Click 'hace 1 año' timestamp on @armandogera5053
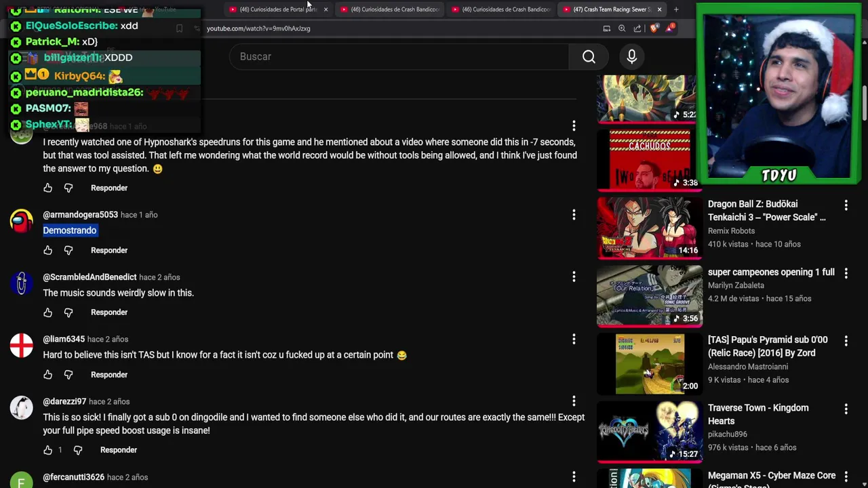868x488 pixels. 139,215
